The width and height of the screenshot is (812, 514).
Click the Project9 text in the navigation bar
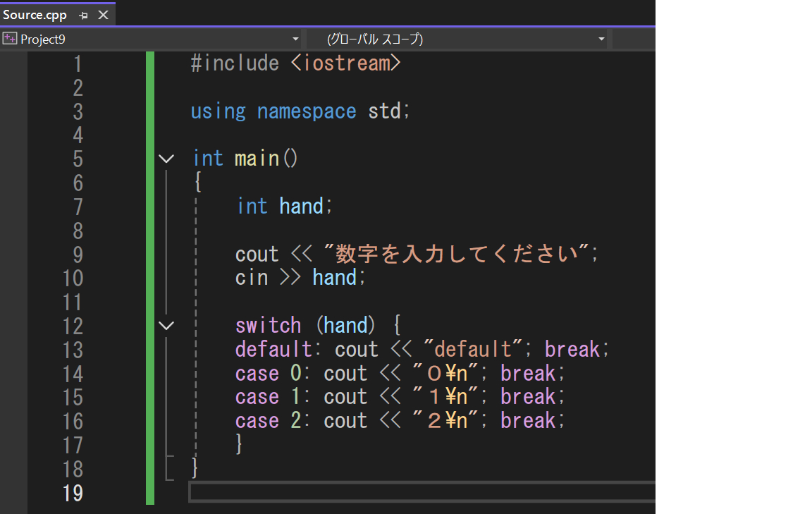(43, 39)
